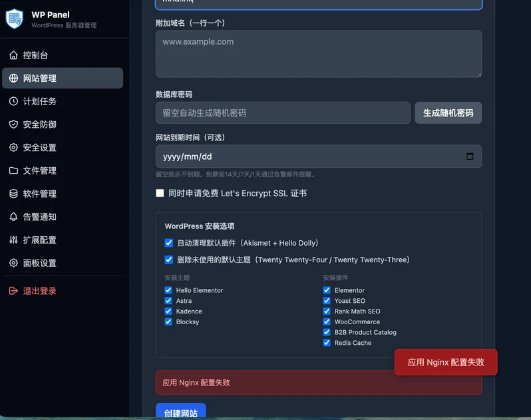
Task: Click the 安装插件 column label
Action: 335,278
